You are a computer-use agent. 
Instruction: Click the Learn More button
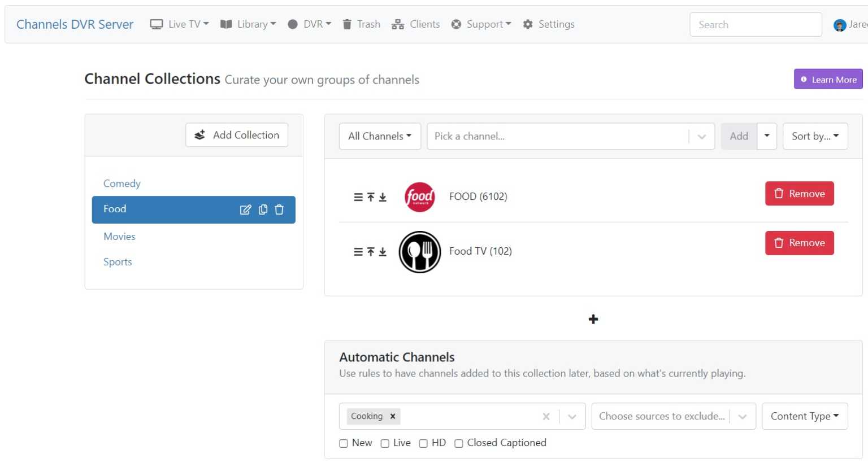(828, 79)
